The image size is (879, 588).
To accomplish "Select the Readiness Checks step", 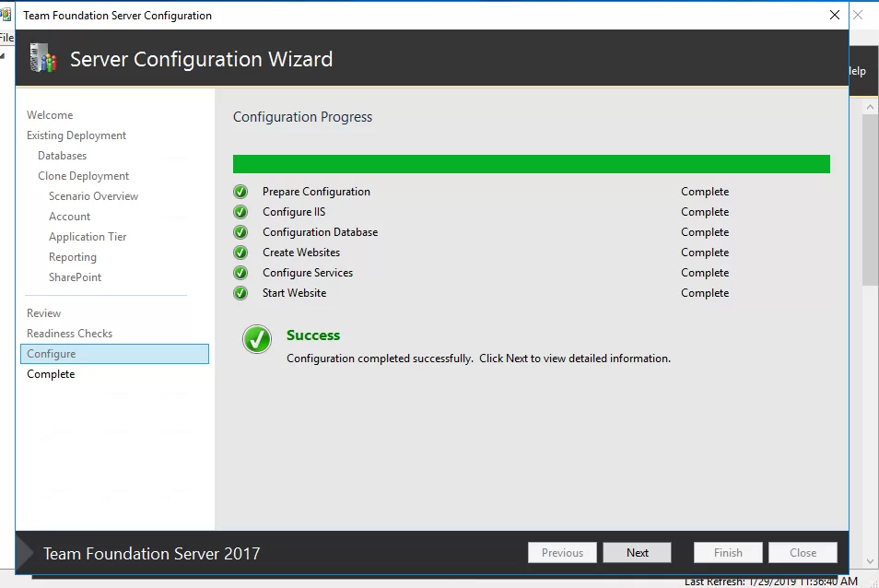I will tap(69, 334).
